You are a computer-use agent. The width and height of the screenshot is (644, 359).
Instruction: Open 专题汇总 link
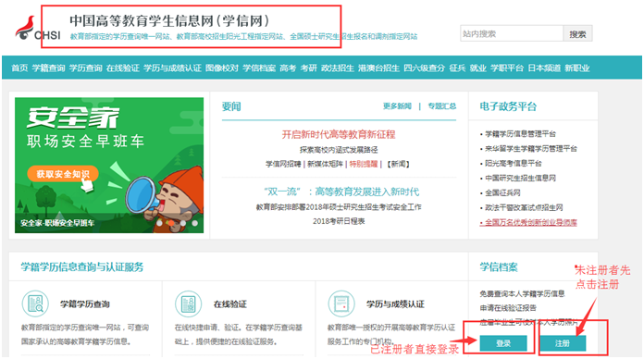click(442, 106)
